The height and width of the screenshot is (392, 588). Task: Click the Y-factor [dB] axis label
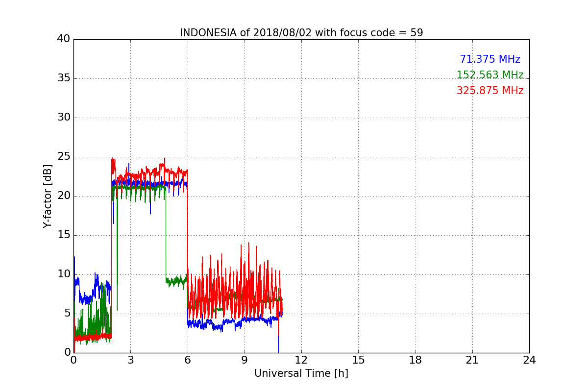pyautogui.click(x=48, y=196)
